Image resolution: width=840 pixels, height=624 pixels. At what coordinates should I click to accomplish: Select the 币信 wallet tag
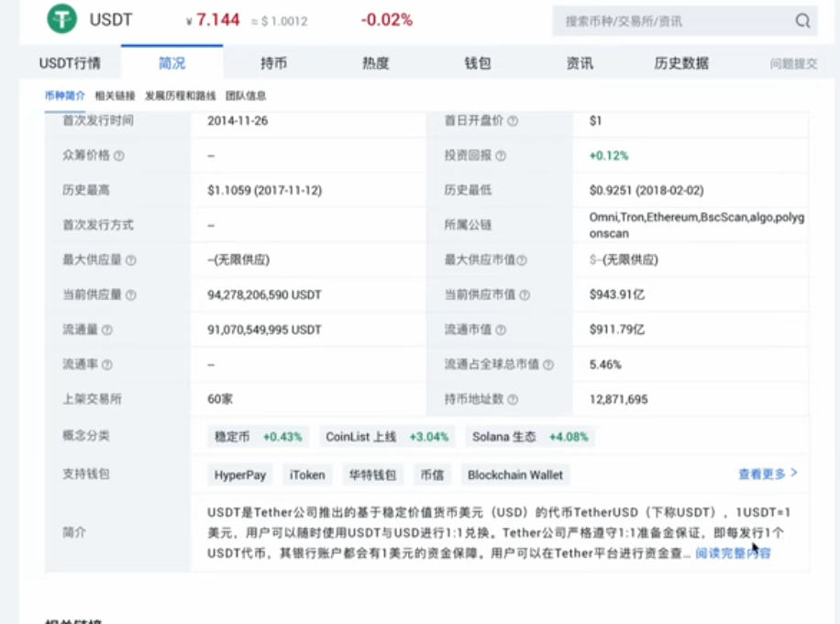(432, 475)
